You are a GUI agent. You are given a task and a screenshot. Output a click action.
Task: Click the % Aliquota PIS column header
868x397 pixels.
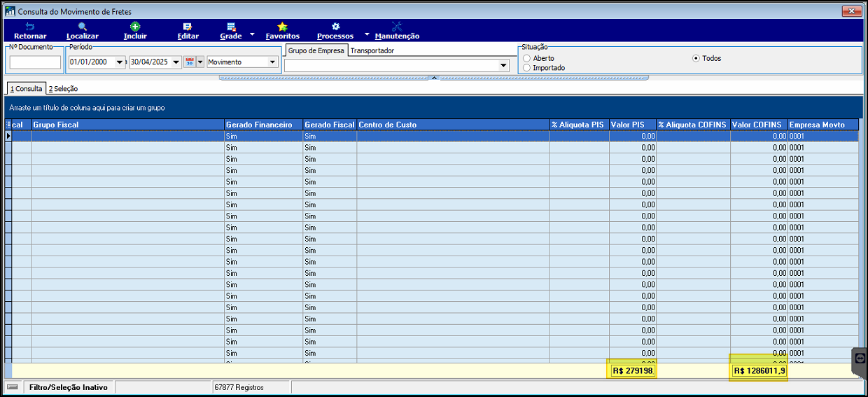point(579,125)
